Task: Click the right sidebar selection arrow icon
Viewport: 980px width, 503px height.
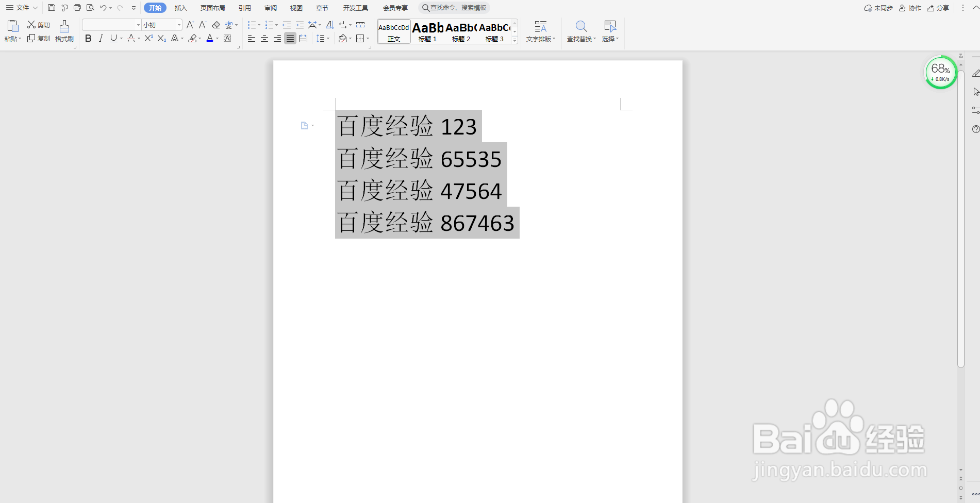Action: point(975,92)
